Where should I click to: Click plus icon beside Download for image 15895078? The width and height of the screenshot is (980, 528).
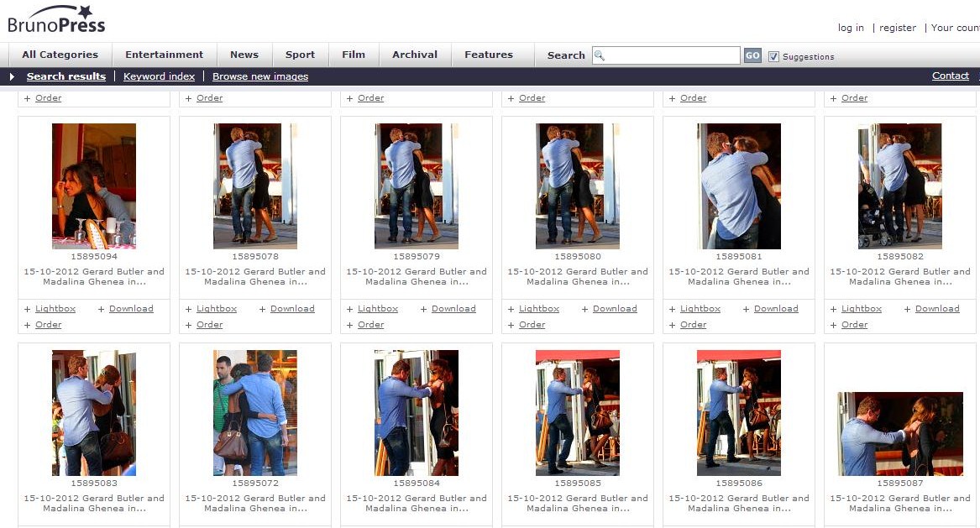[x=262, y=309]
